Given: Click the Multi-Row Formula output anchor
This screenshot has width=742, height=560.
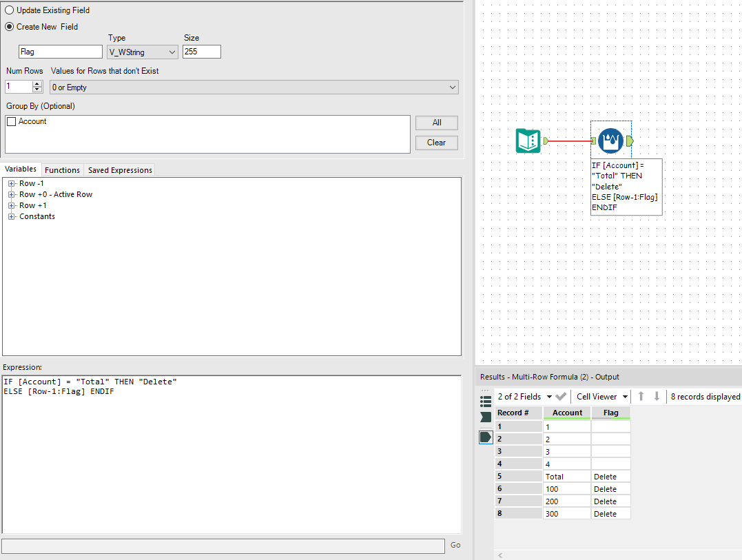Looking at the screenshot, I should 630,141.
